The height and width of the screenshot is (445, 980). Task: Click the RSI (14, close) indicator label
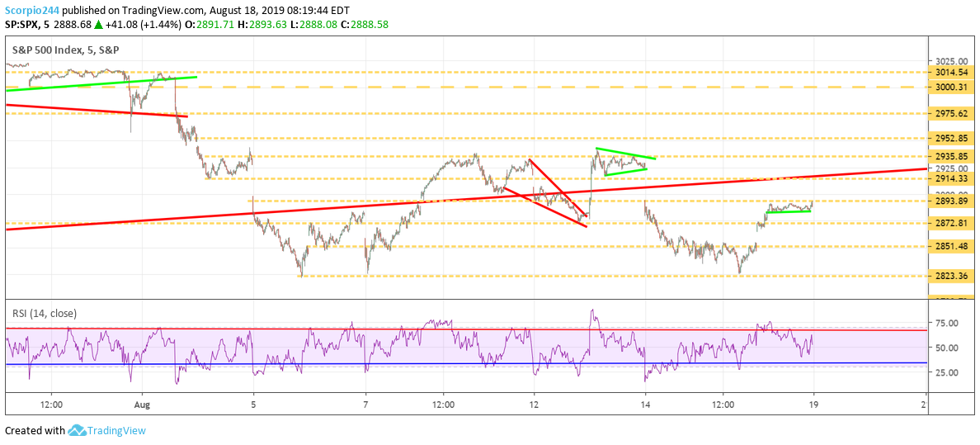pyautogui.click(x=44, y=313)
